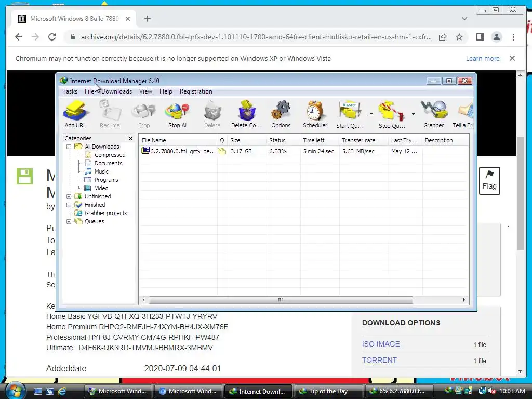Viewport: 532px width, 399px height.
Task: Close the Microsoft Windows 8 Build tab
Action: tap(128, 19)
